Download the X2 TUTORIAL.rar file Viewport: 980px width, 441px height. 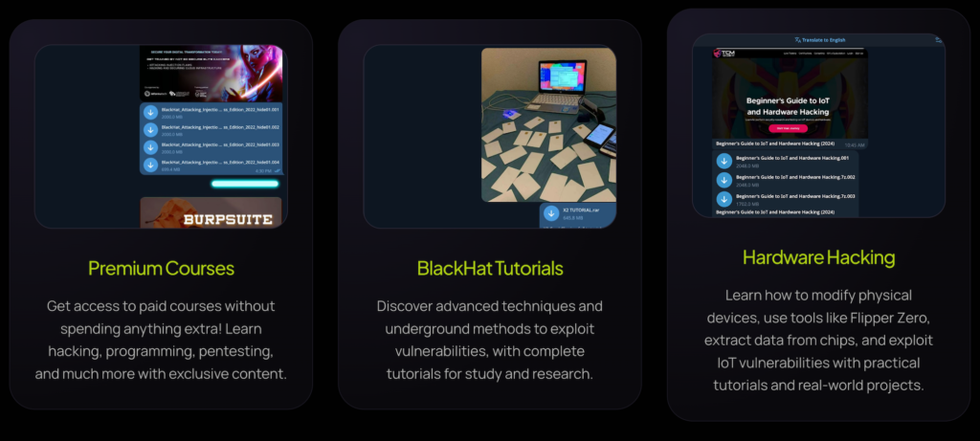550,213
